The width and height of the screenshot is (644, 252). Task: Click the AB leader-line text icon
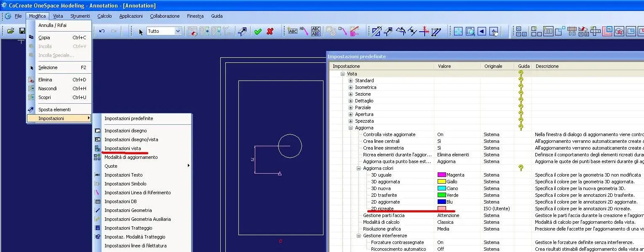304,31
